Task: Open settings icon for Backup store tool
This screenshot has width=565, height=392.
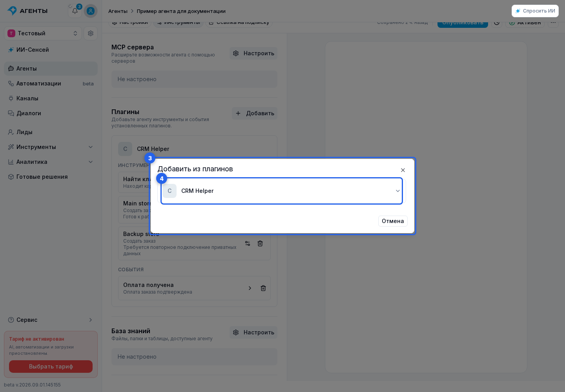Action: pos(248,243)
